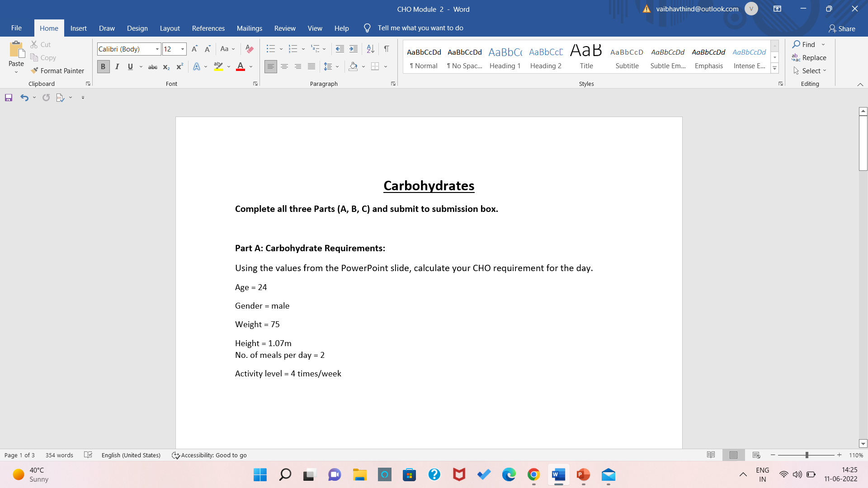Screen dimensions: 868x488
Task: Click the Superscript icon
Action: coord(179,67)
